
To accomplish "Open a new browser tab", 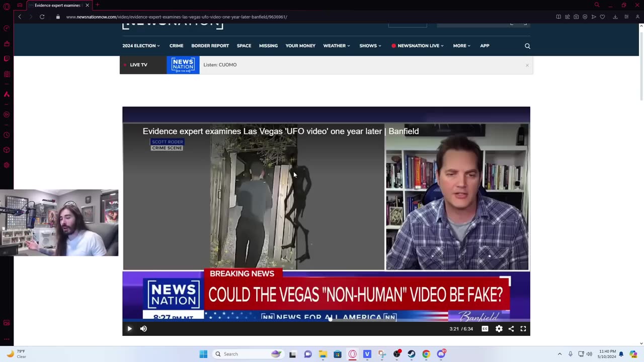I will [97, 5].
